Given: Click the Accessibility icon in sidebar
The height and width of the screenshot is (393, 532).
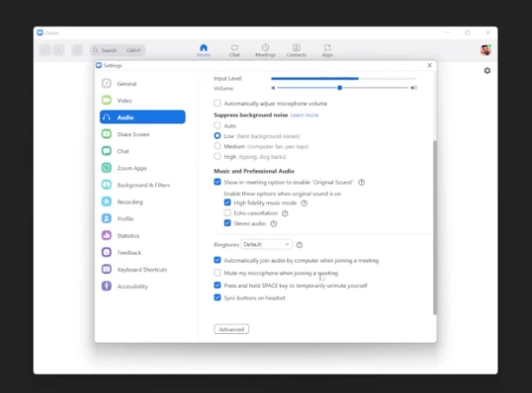Looking at the screenshot, I should tap(107, 286).
